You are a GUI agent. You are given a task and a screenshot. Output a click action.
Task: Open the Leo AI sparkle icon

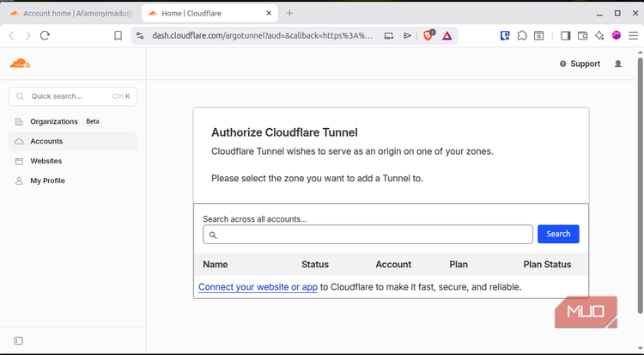tap(599, 36)
